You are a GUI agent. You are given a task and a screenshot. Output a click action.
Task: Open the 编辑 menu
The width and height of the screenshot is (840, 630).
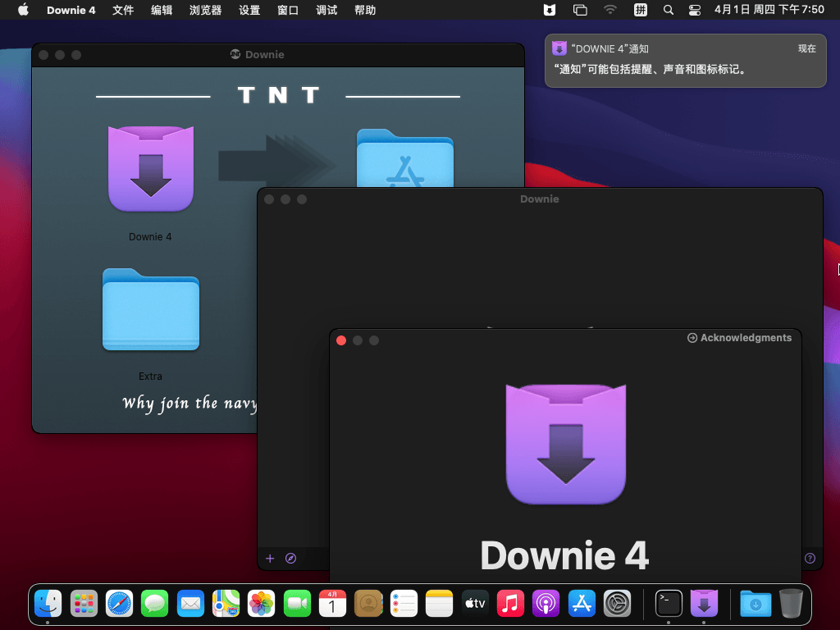pos(162,10)
